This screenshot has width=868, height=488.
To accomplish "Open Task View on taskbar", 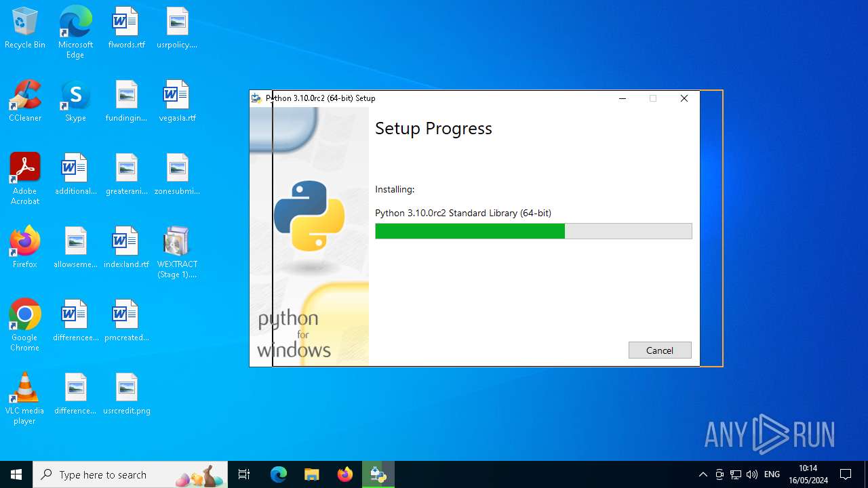I will pos(244,474).
